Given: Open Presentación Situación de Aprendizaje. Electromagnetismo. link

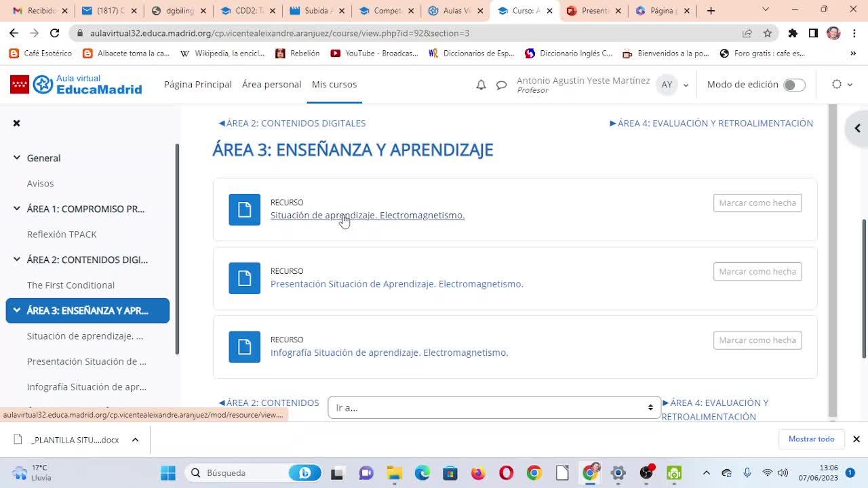Looking at the screenshot, I should click(397, 284).
